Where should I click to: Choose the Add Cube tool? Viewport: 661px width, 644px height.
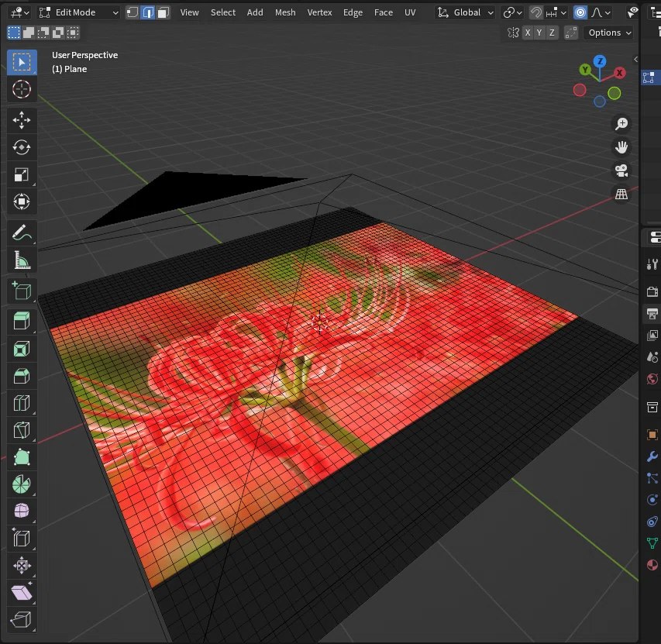pos(22,291)
